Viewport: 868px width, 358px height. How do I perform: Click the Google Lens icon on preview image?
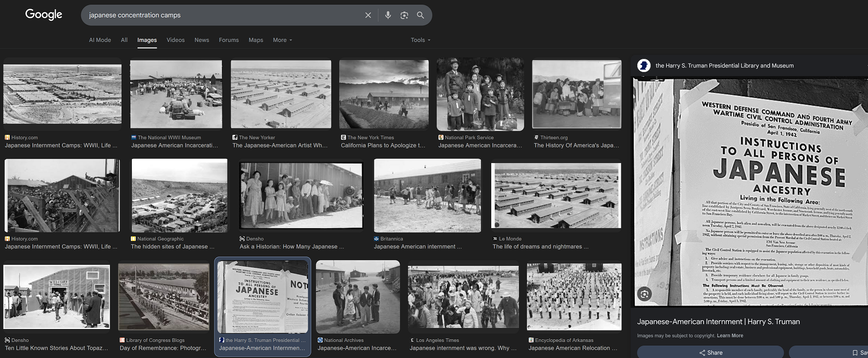[x=644, y=294]
